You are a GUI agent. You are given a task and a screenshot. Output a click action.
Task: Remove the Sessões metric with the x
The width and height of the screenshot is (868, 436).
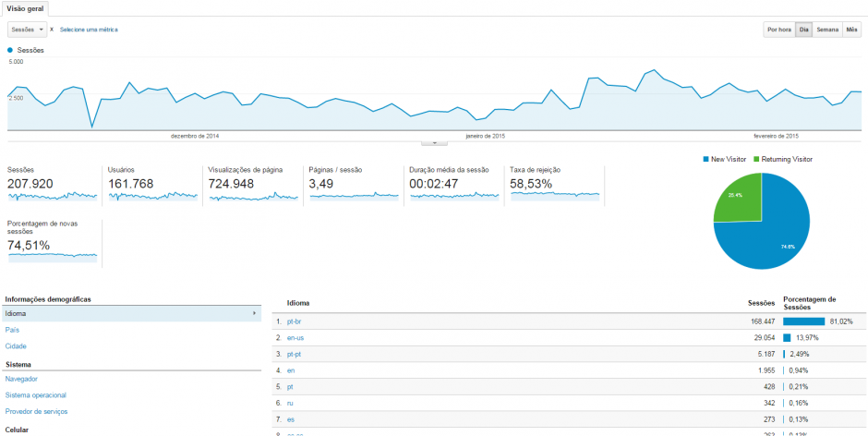[x=52, y=30]
